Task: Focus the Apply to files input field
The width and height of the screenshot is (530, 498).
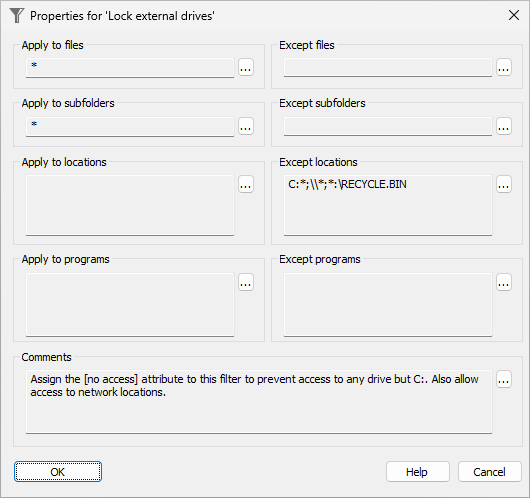Action: coord(130,68)
